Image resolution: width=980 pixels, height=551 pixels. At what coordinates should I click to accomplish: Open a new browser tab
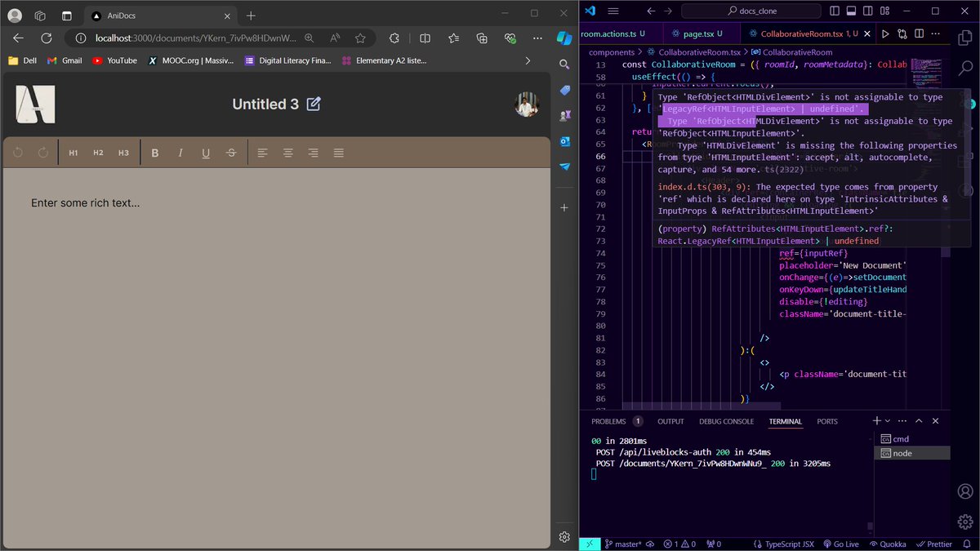point(251,16)
